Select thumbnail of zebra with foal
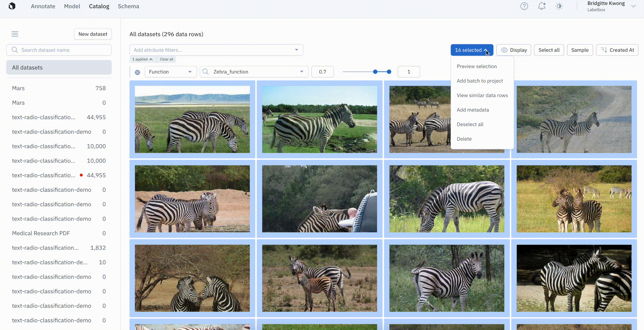Image resolution: width=644 pixels, height=330 pixels. point(319,278)
